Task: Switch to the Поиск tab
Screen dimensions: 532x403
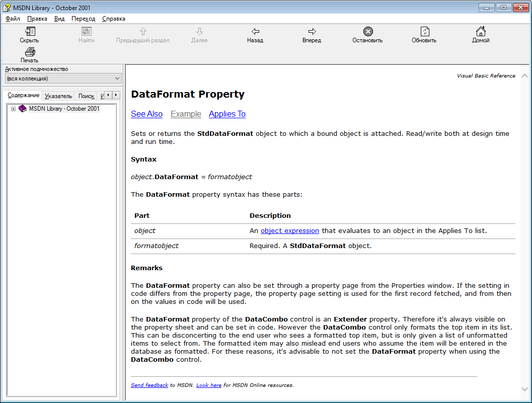Action: [x=86, y=96]
